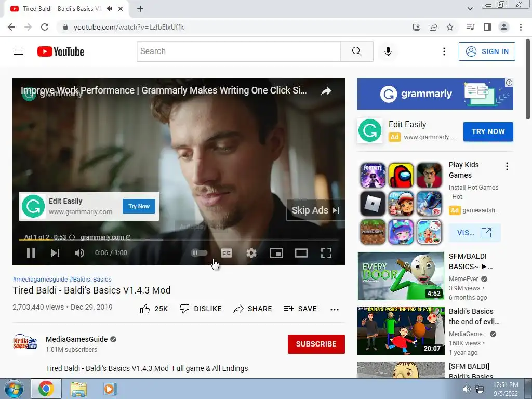Open the Windows Start menu
Image resolution: width=532 pixels, height=399 pixels.
click(14, 389)
